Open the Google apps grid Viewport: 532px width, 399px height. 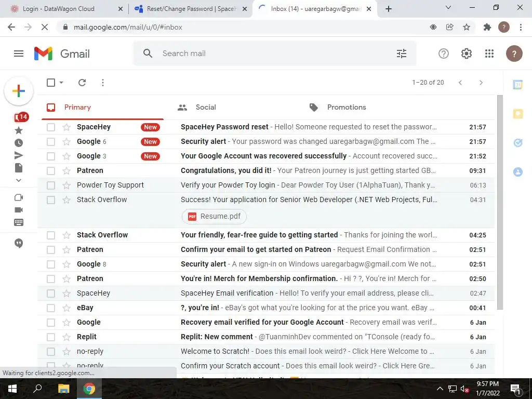click(489, 54)
